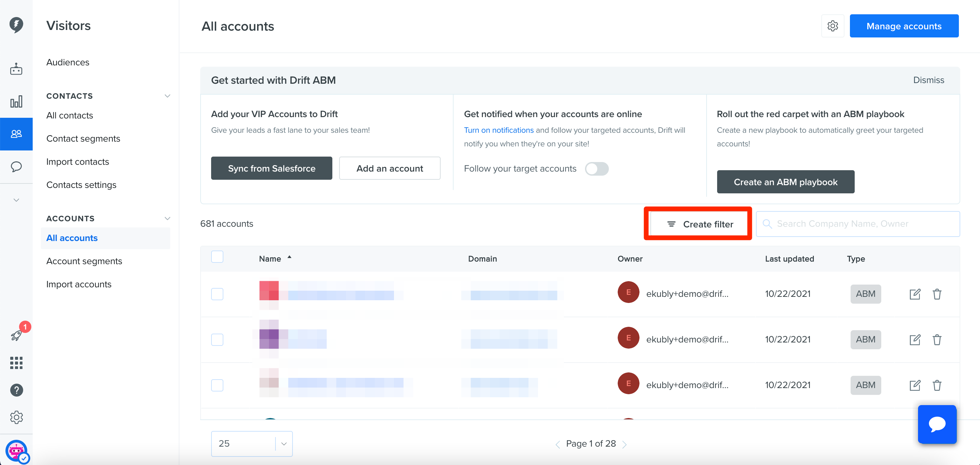Sort by the Name column header
980x465 pixels.
[x=275, y=259]
